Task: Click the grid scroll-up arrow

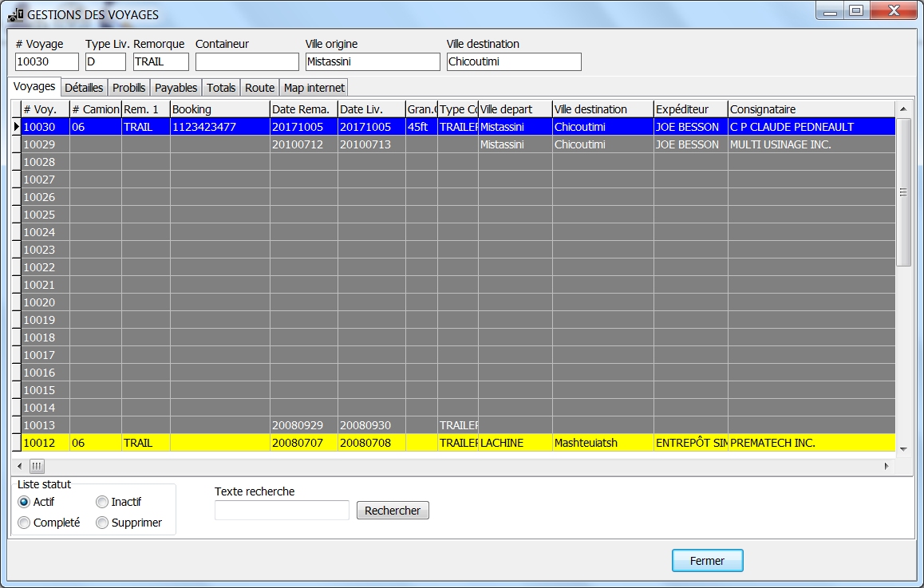Action: 903,109
